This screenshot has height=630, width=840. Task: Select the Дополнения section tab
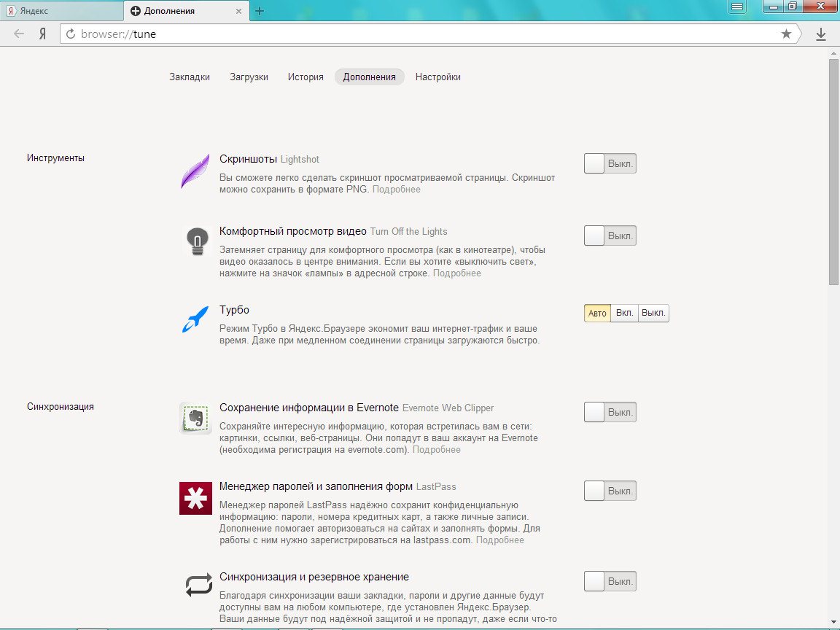coord(370,77)
